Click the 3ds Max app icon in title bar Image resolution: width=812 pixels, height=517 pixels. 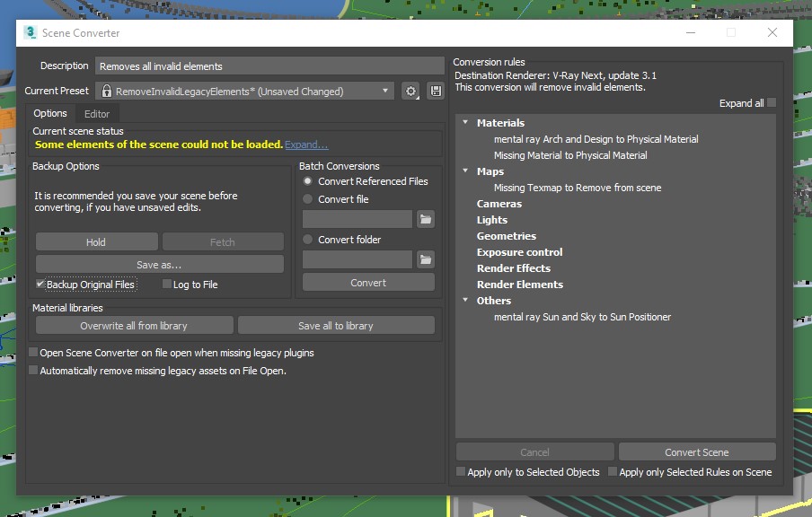31,32
